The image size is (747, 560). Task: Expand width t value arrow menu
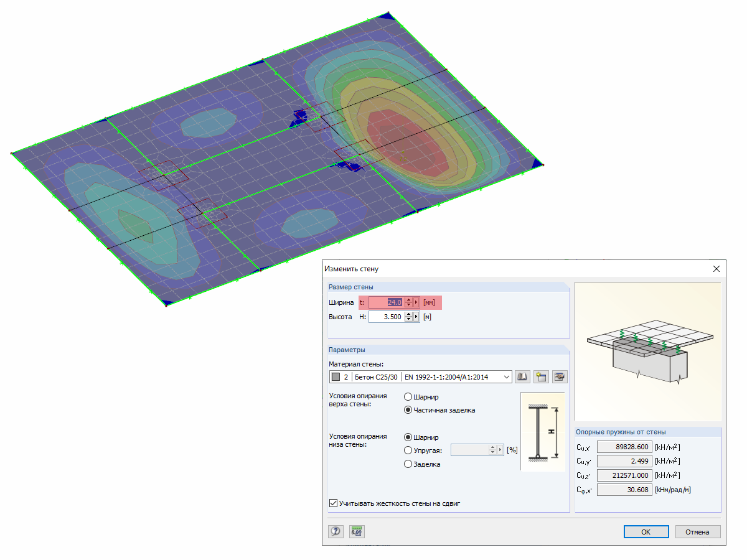coord(416,302)
